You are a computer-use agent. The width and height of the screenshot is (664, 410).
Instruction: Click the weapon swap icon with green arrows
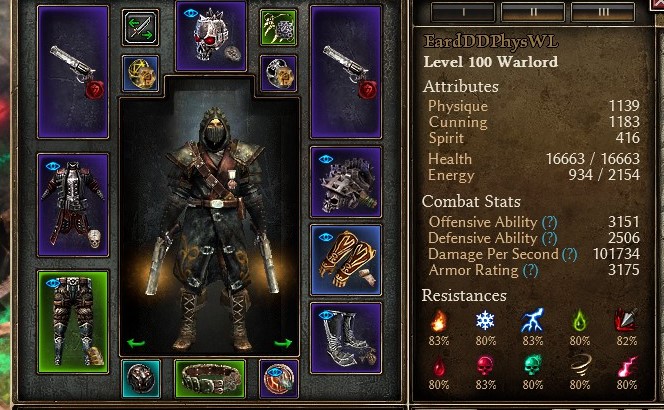[x=141, y=28]
